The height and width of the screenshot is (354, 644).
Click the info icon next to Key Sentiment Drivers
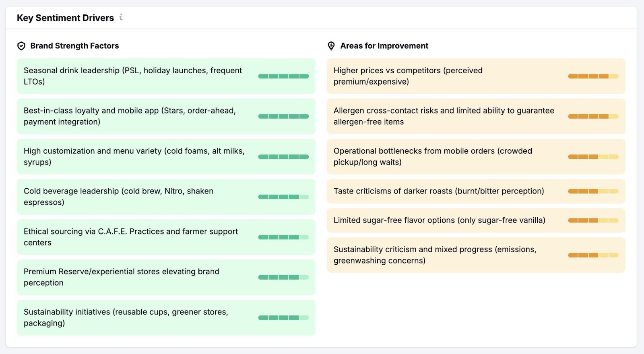click(121, 18)
